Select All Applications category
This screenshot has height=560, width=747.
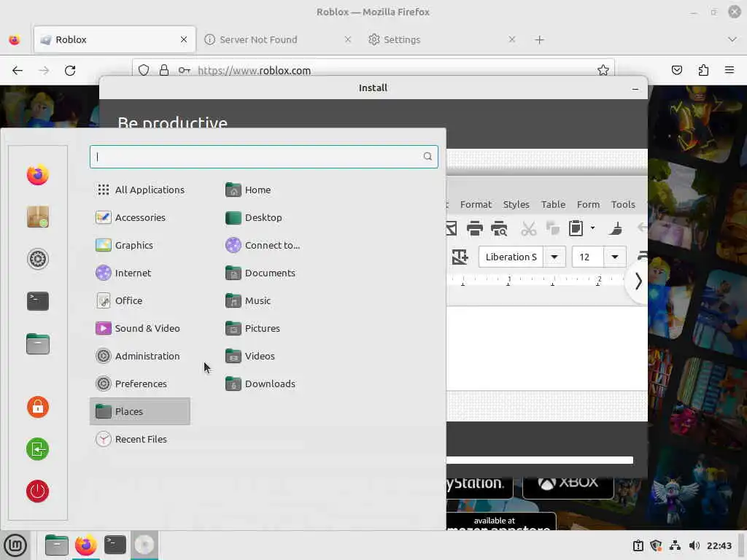[140, 190]
